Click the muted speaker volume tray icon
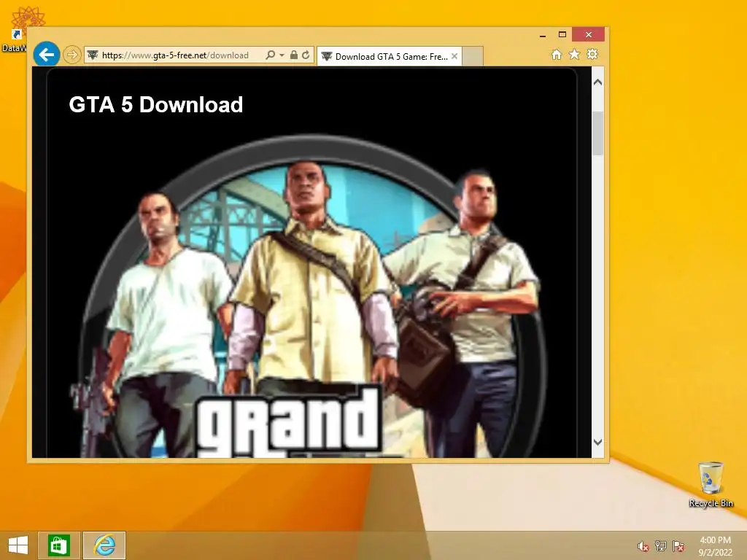This screenshot has width=747, height=560. [x=643, y=546]
